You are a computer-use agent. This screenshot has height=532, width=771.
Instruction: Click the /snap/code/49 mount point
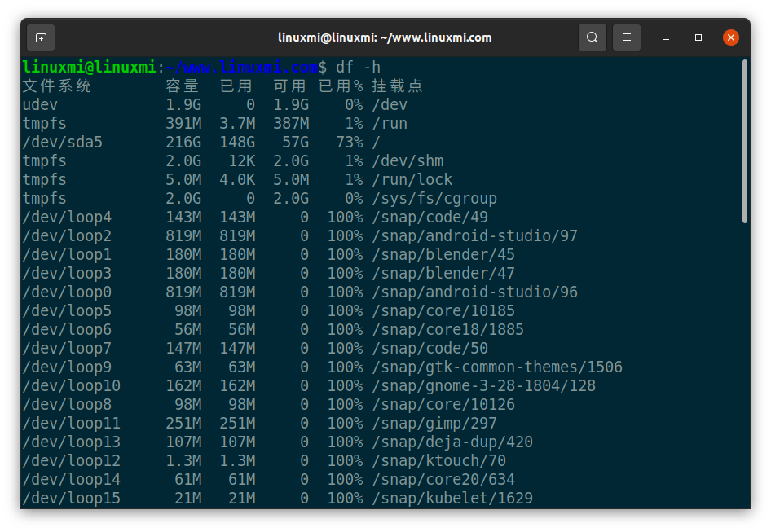coord(430,218)
